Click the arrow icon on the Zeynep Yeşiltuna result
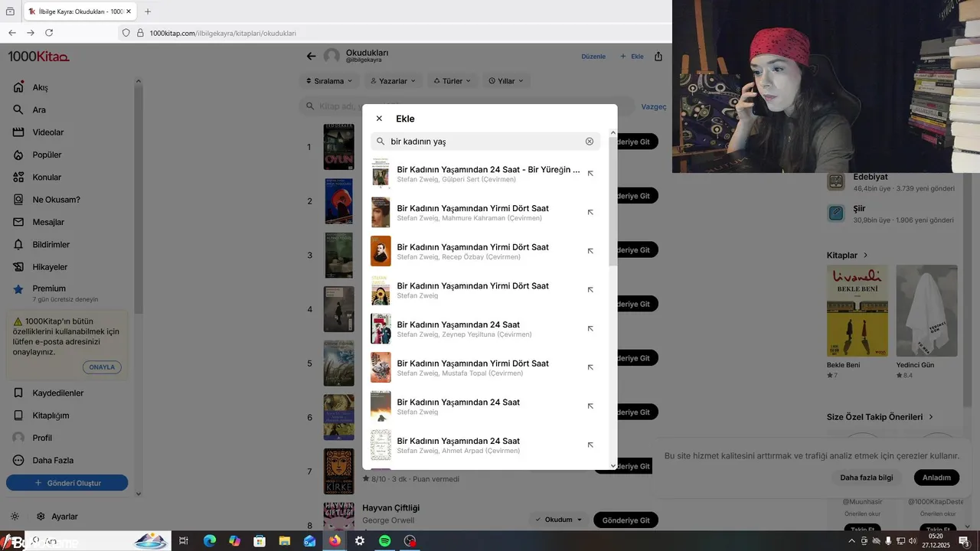980x551 pixels. pyautogui.click(x=590, y=329)
